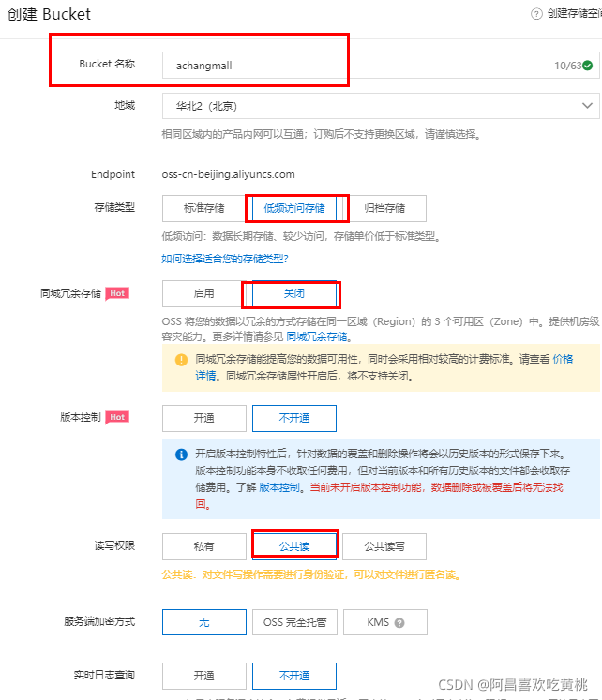Image resolution: width=602 pixels, height=700 pixels.
Task: Select OSS 完全托管 encryption option
Action: (294, 622)
